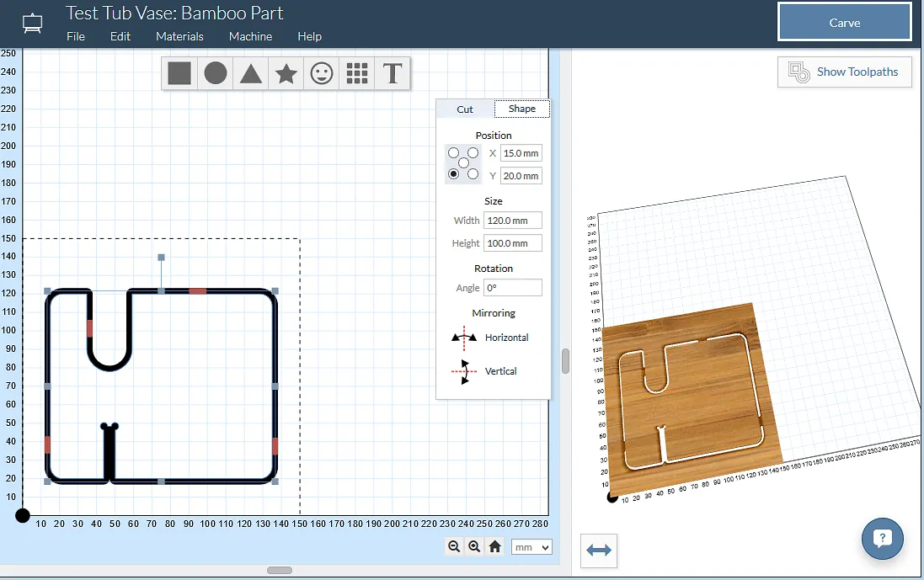Zoom in on the design canvas
This screenshot has width=924, height=580.
[474, 546]
